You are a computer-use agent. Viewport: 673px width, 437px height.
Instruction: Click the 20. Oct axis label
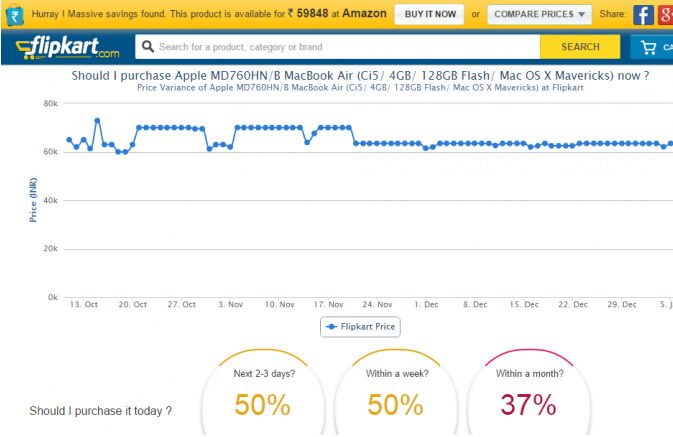133,304
